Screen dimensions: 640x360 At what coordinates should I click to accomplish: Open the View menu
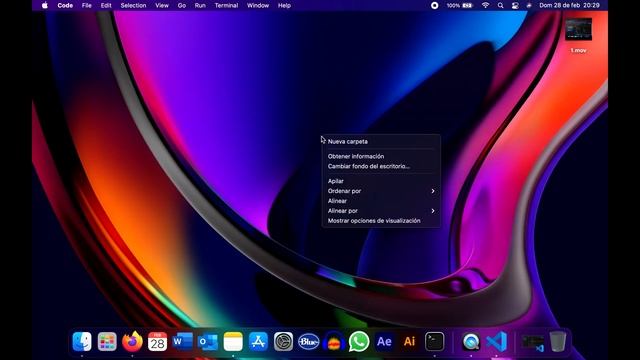[x=162, y=5]
